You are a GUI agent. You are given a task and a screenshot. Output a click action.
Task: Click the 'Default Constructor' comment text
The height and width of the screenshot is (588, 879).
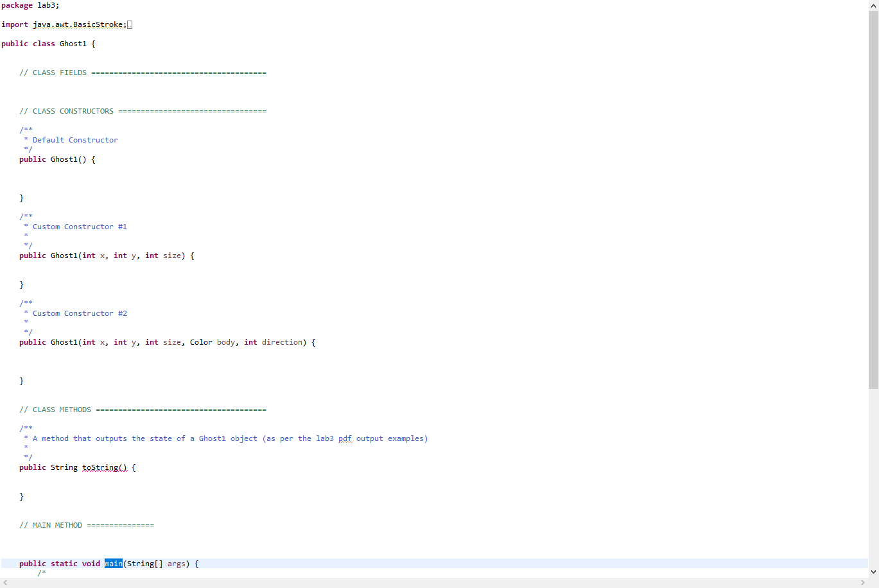(x=74, y=139)
